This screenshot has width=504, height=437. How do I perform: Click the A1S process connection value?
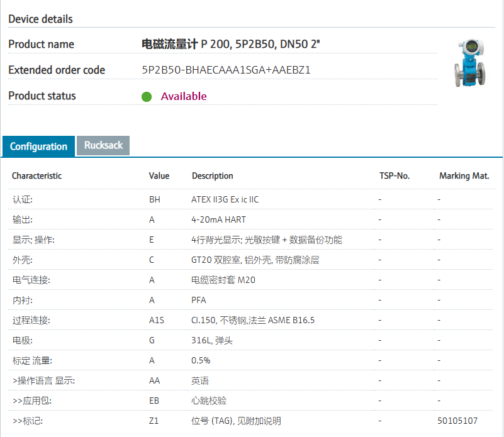pos(156,320)
